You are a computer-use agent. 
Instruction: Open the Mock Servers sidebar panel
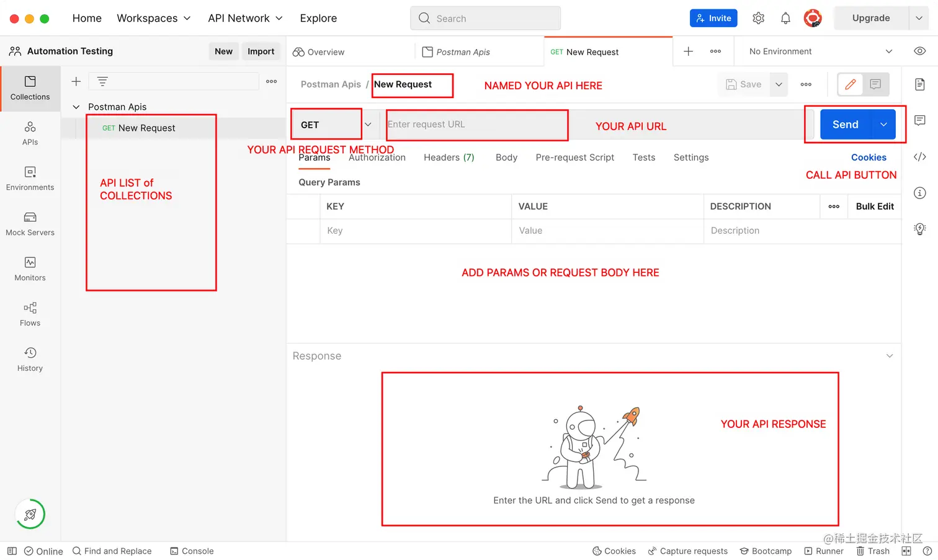(30, 224)
